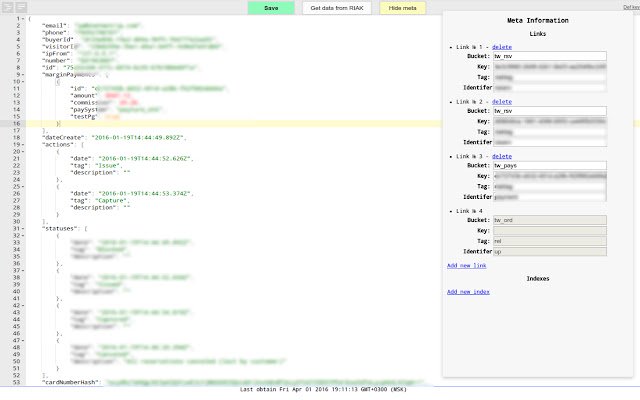Click the highlighted line number 16
Image resolution: width=640 pixels, height=400 pixels.
(16, 124)
